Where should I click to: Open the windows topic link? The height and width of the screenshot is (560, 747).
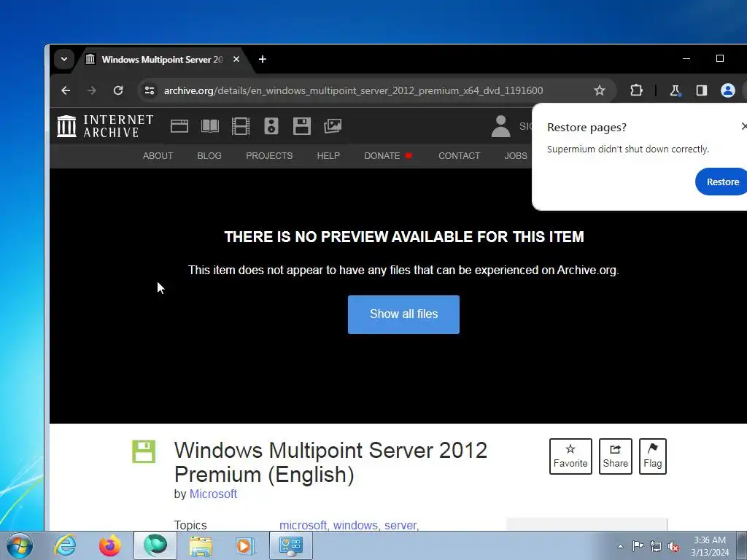tap(355, 525)
